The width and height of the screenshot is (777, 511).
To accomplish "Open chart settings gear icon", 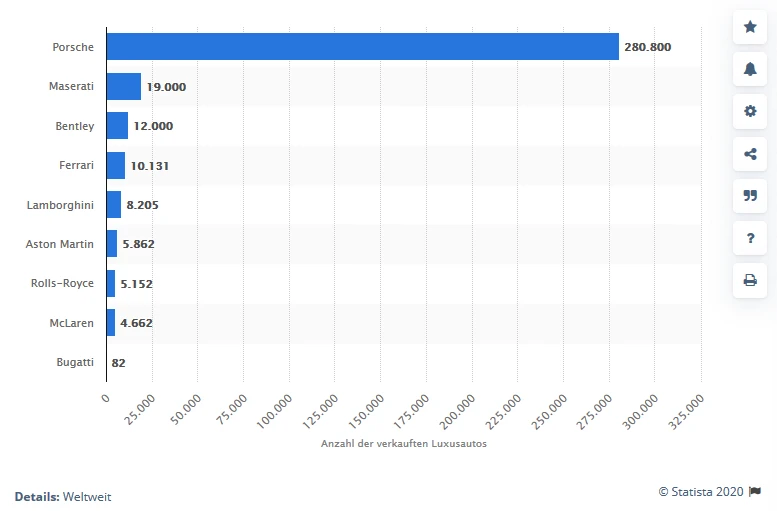I will [750, 111].
